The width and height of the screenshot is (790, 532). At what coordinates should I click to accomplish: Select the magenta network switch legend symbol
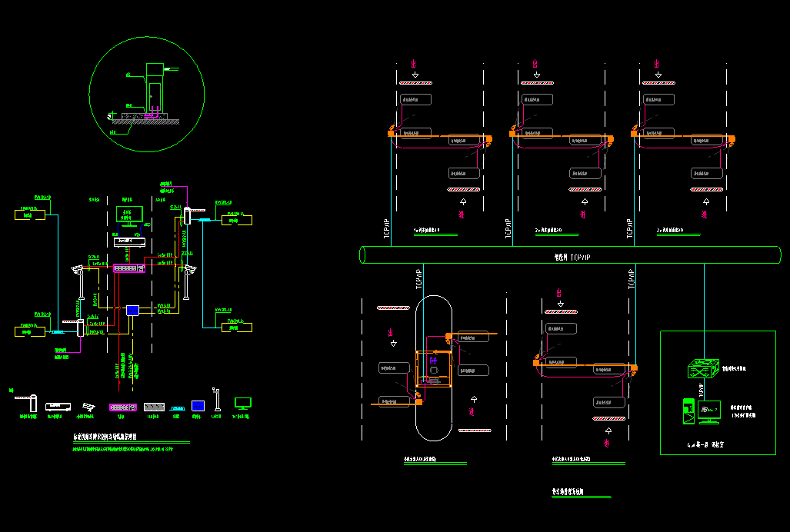[121, 407]
